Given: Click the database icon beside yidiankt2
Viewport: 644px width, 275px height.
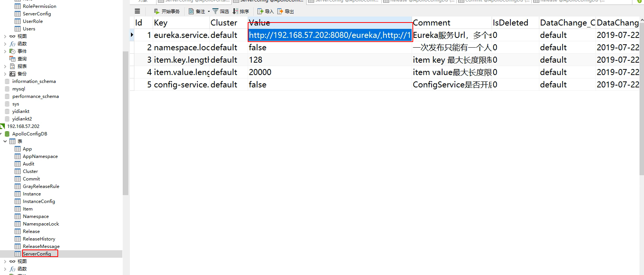Looking at the screenshot, I should pyautogui.click(x=7, y=119).
